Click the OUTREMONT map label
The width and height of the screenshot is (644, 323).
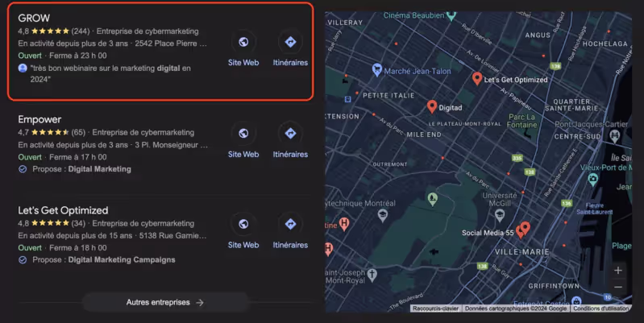pyautogui.click(x=390, y=164)
